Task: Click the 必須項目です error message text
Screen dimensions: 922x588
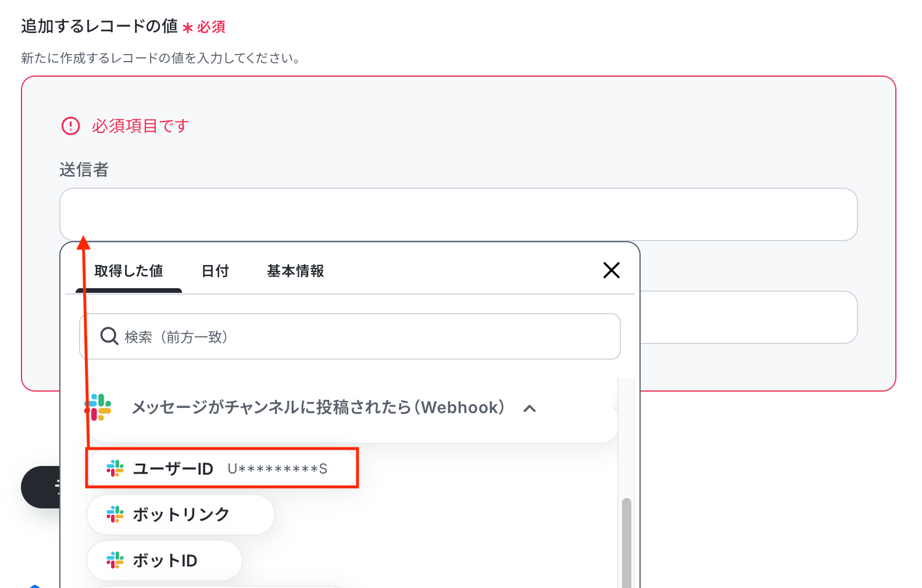Action: point(140,126)
